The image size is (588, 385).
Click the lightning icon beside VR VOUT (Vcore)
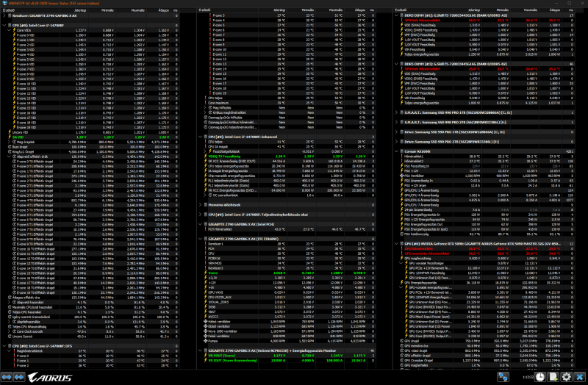click(x=206, y=356)
